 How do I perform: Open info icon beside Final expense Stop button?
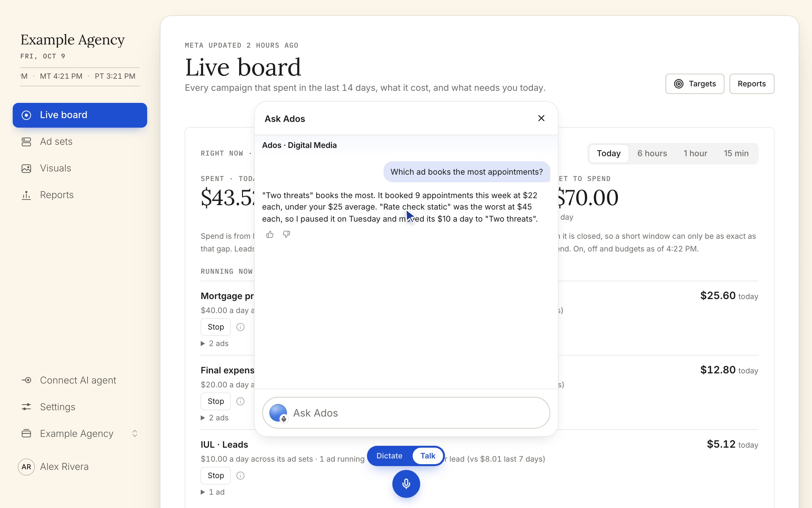(x=240, y=401)
